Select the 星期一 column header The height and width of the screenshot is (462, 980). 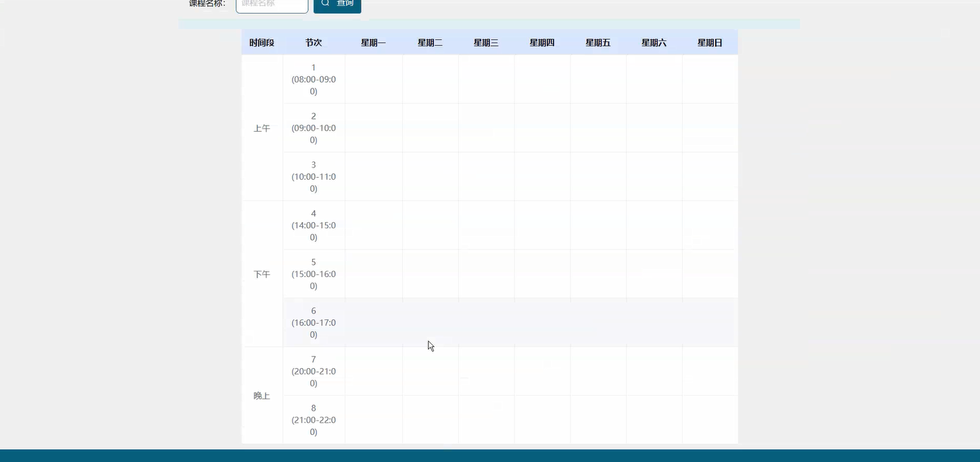pyautogui.click(x=374, y=43)
